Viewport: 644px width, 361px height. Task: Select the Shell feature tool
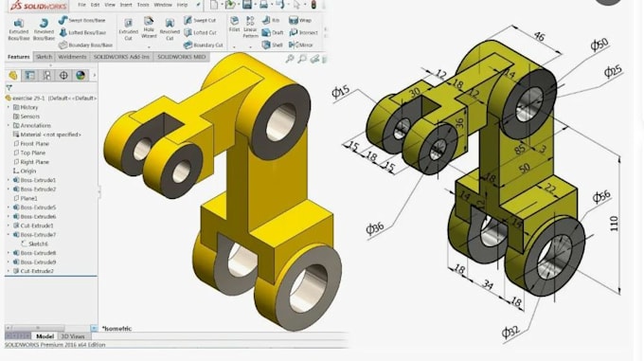[273, 45]
